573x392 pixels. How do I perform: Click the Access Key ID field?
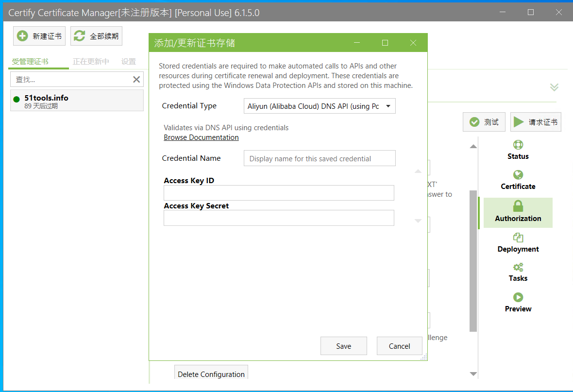click(279, 193)
